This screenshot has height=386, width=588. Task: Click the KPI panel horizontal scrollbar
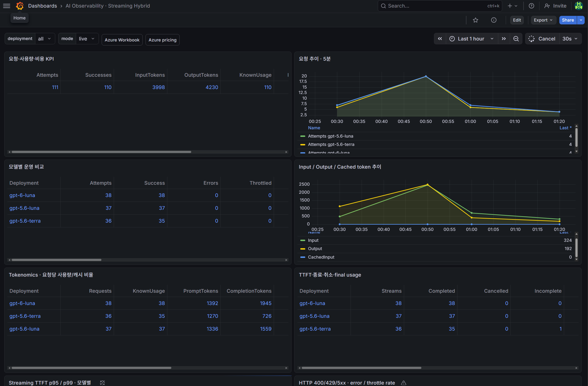101,152
